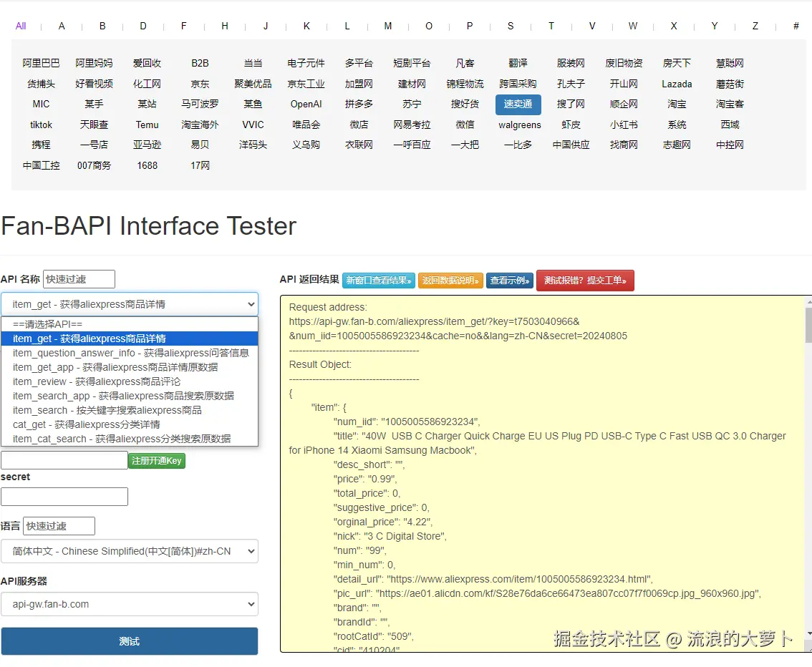Focus the API 名称 quick filter field
Screen dimensions: 812x667
(x=79, y=279)
